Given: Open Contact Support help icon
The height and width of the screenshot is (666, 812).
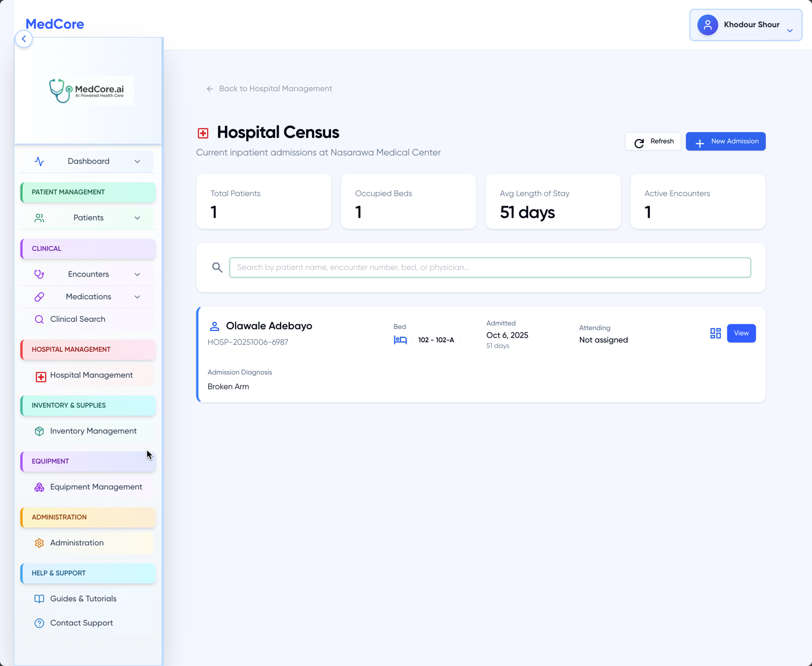Looking at the screenshot, I should coord(39,623).
